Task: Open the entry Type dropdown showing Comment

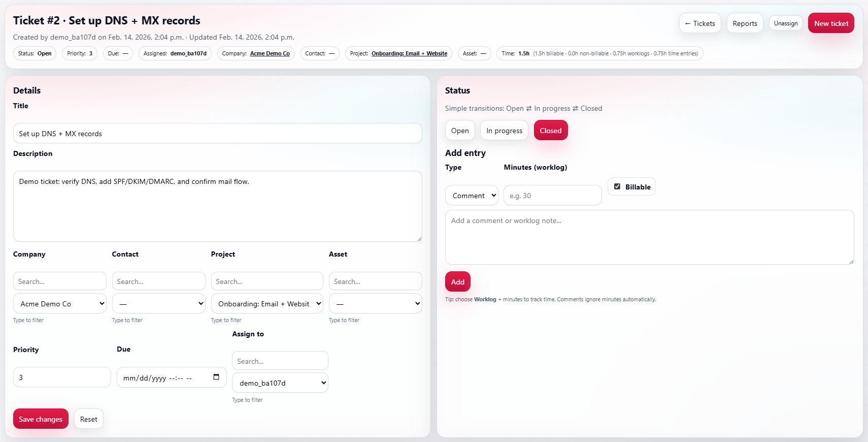Action: click(x=472, y=196)
